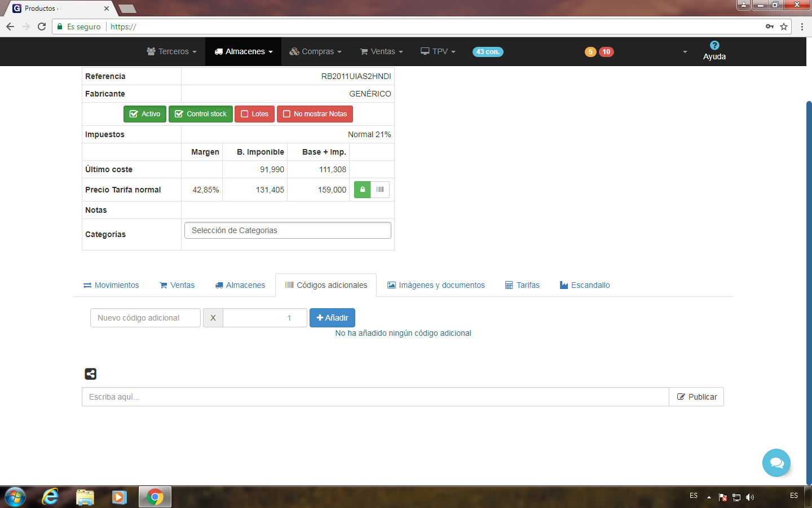Toggle No mostrar Notas option
Image resolution: width=812 pixels, height=508 pixels.
click(315, 114)
